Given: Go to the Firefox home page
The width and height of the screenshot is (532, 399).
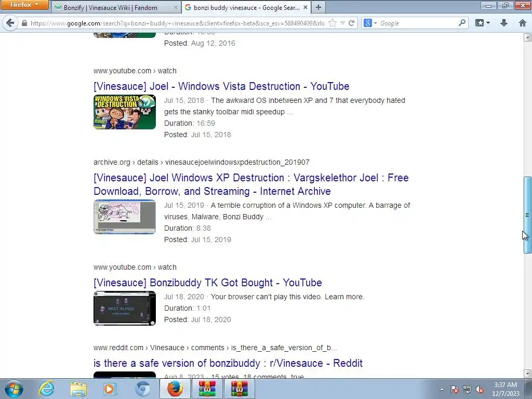Looking at the screenshot, I should (x=522, y=23).
